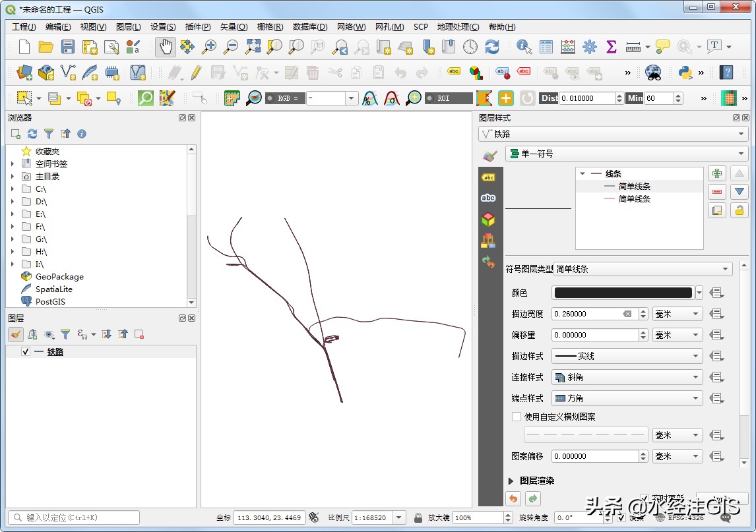Activate the Zoom In tool
Screen dimensions: 756x532
pyautogui.click(x=209, y=47)
